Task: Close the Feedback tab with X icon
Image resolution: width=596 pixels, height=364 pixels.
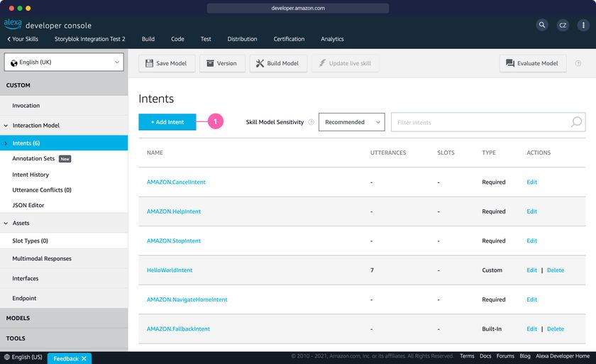Action: coord(84,358)
